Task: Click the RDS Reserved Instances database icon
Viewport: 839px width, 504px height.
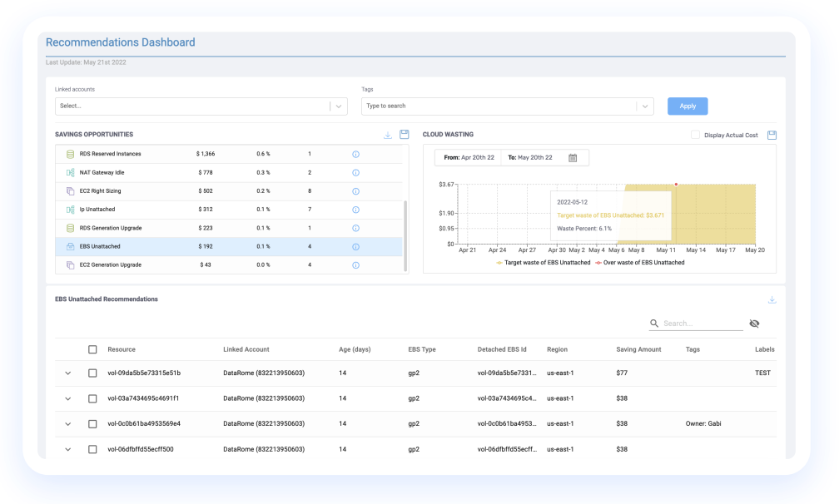Action: point(70,154)
